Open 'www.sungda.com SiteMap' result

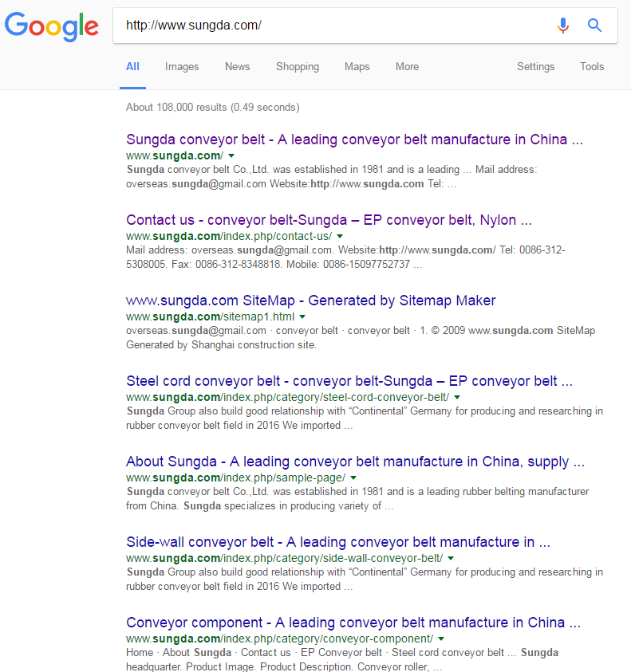[310, 301]
